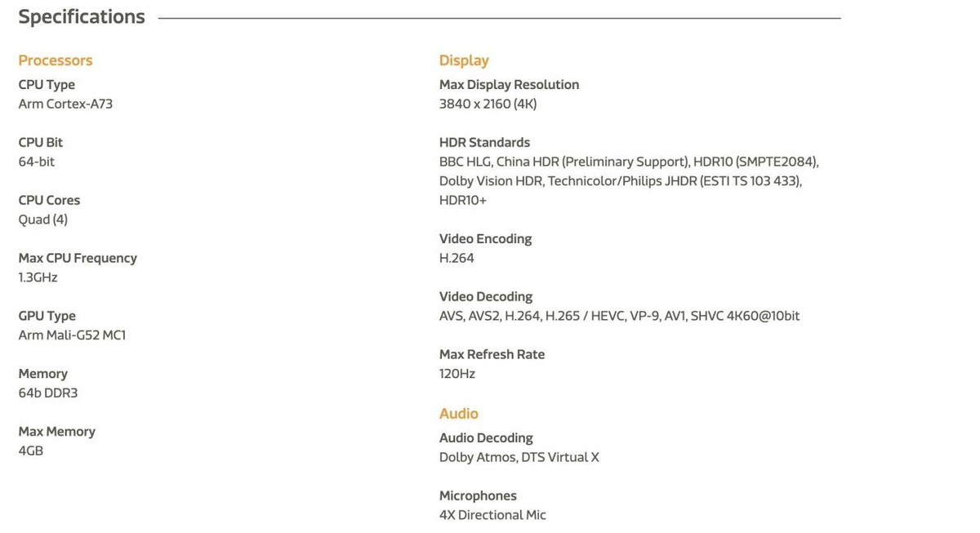Click the Processors section heading
Image resolution: width=980 pixels, height=533 pixels.
click(x=56, y=60)
